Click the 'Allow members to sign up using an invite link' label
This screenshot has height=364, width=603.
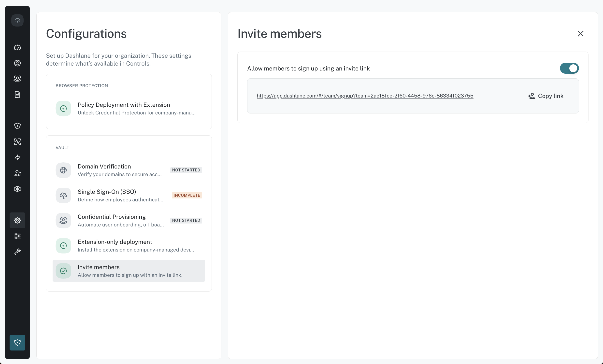(x=308, y=69)
